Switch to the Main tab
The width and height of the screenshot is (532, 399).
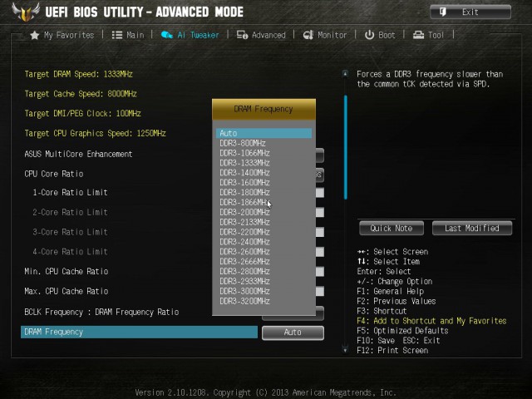pos(128,35)
